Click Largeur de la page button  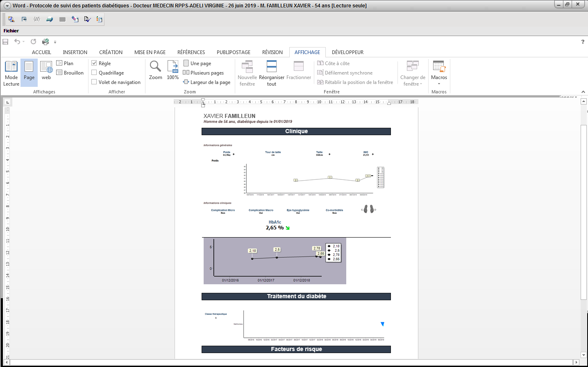[207, 82]
